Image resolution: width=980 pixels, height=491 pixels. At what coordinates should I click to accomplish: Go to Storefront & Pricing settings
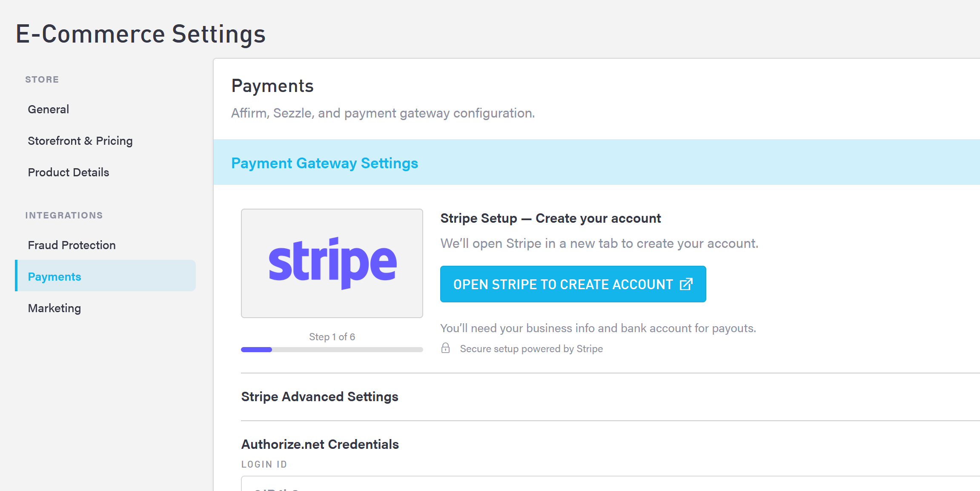point(80,141)
